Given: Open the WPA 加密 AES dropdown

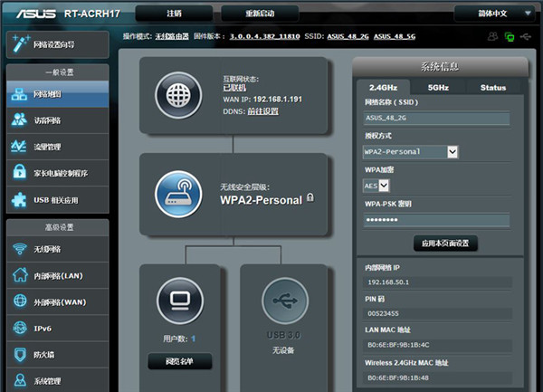Looking at the screenshot, I should click(x=376, y=186).
